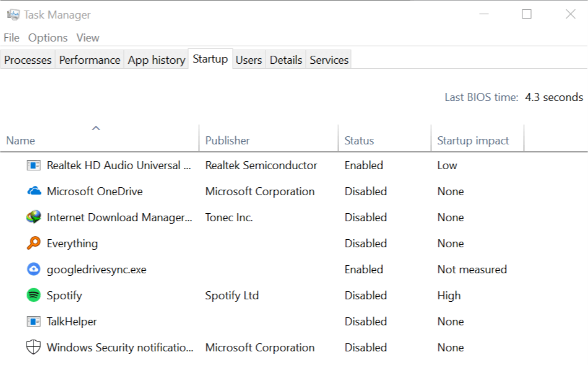Toggle sort order with Name column arrow
This screenshot has width=588, height=365.
pyautogui.click(x=96, y=128)
